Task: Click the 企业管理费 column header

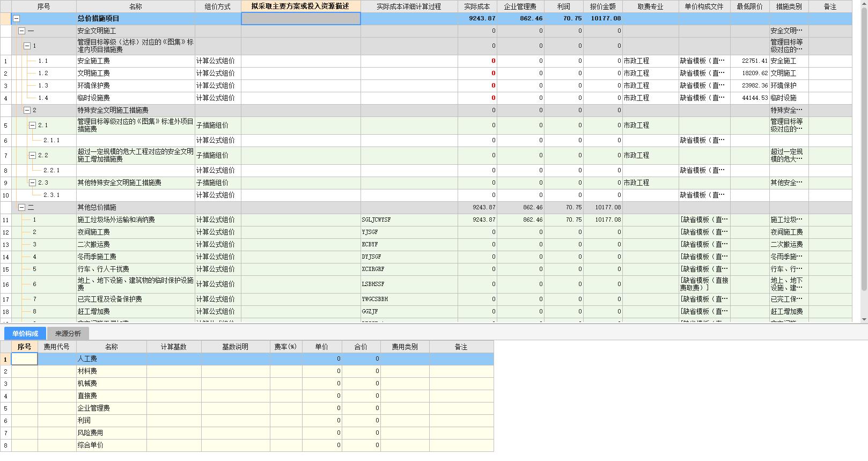Action: [x=520, y=6]
